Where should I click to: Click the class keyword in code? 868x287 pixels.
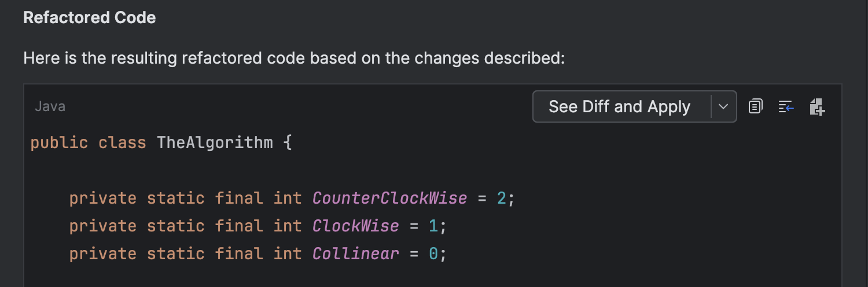pyautogui.click(x=122, y=143)
